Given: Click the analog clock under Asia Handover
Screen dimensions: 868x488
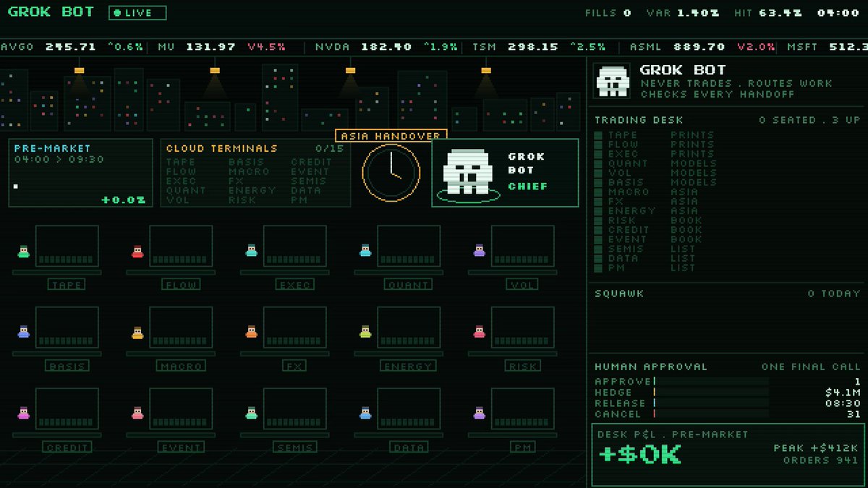Looking at the screenshot, I should pos(391,173).
